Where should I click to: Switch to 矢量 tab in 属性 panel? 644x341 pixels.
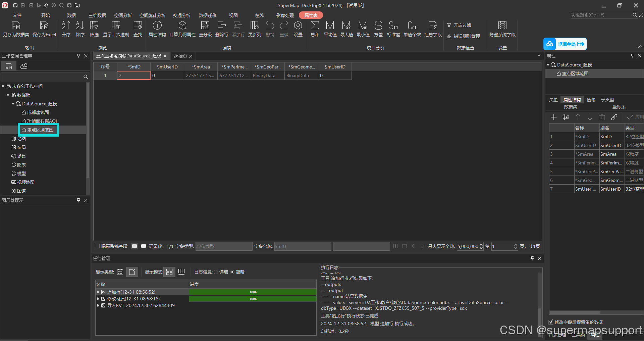[553, 100]
